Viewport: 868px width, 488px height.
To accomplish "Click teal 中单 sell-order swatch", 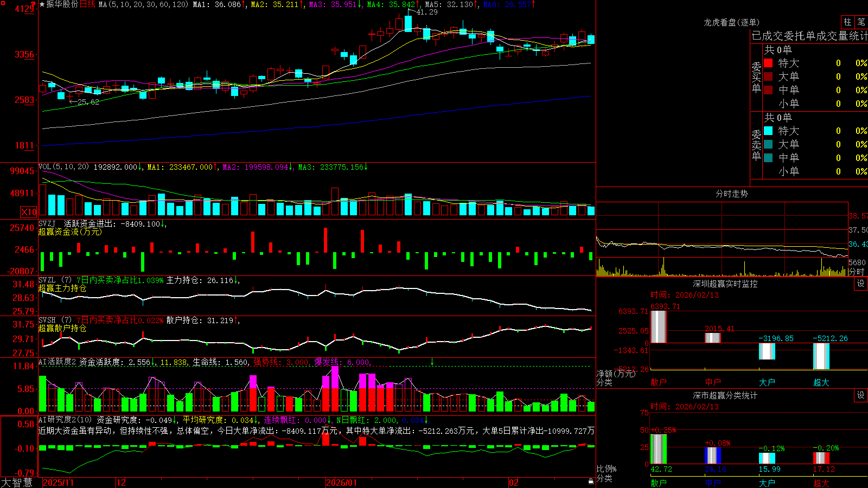I will point(768,158).
